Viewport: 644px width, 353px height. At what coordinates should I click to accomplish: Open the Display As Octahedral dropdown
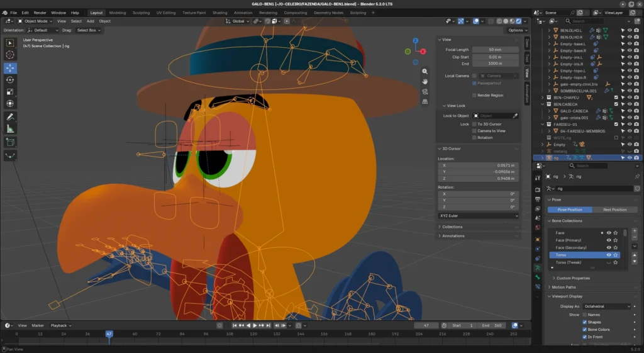point(606,306)
